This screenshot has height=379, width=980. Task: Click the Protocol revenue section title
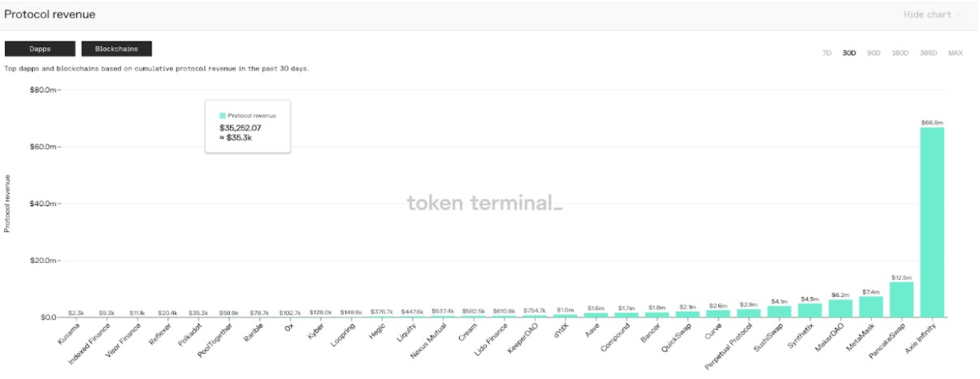pyautogui.click(x=50, y=15)
